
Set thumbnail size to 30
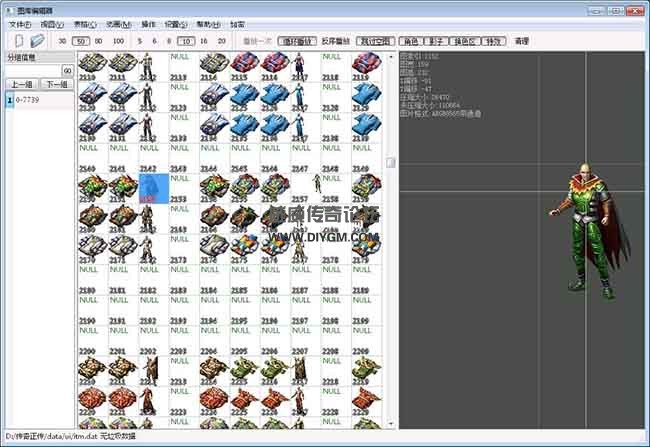click(62, 41)
